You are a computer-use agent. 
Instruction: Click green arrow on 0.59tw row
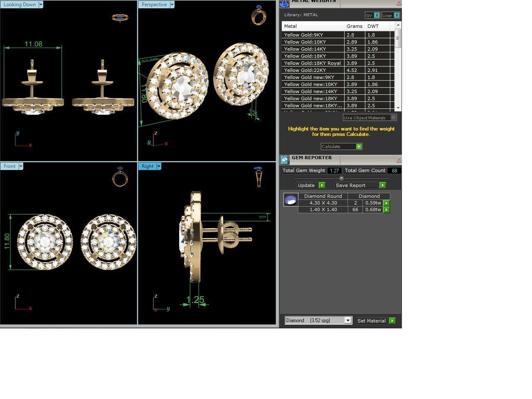(387, 203)
